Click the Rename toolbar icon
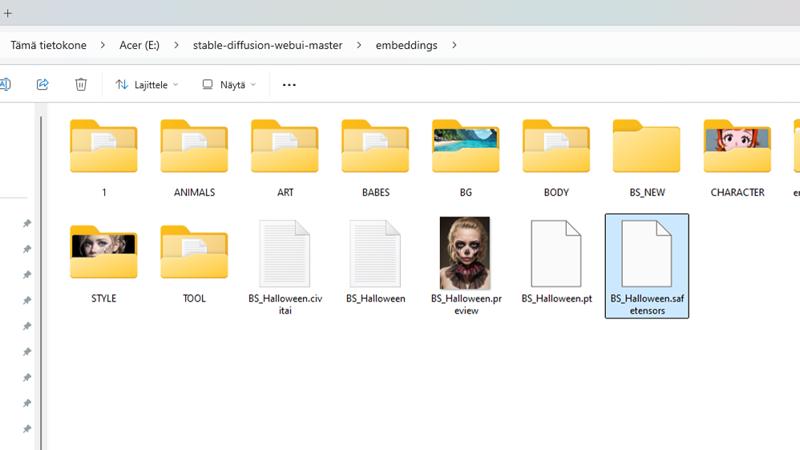The image size is (800, 450). click(5, 84)
